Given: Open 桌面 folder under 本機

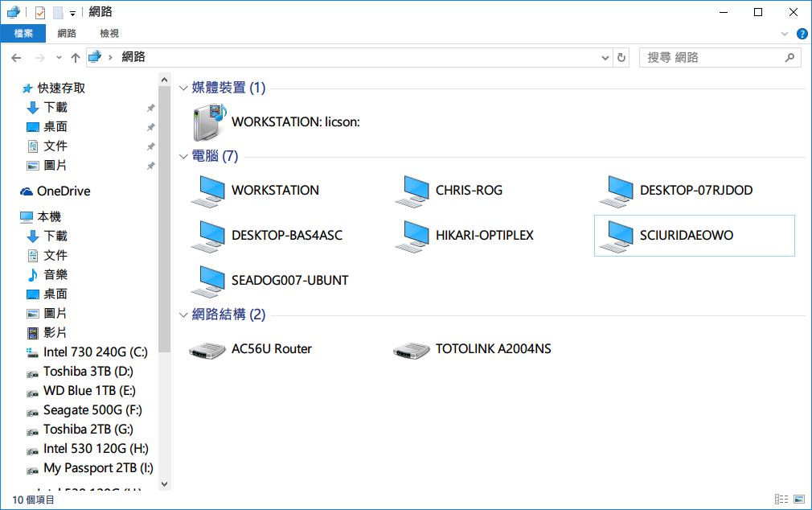Looking at the screenshot, I should point(47,294).
